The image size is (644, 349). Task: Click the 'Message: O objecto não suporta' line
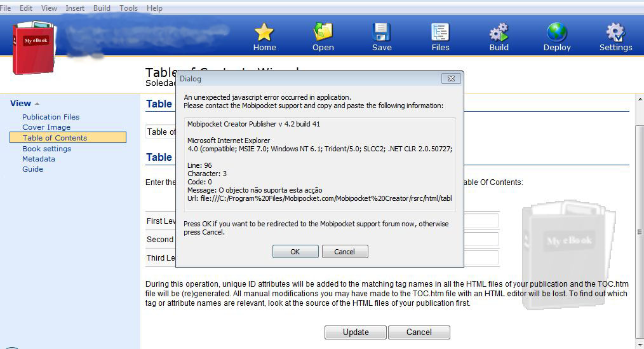pos(255,190)
